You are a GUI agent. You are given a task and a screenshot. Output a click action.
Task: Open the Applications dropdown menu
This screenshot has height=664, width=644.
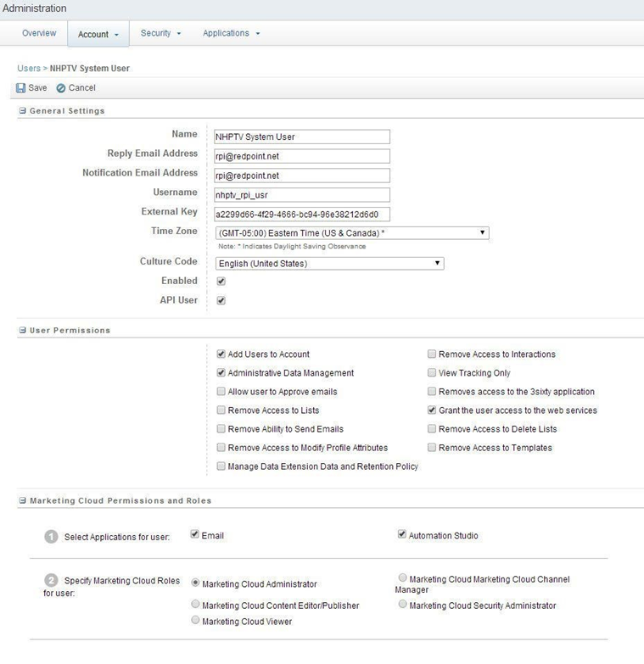231,33
